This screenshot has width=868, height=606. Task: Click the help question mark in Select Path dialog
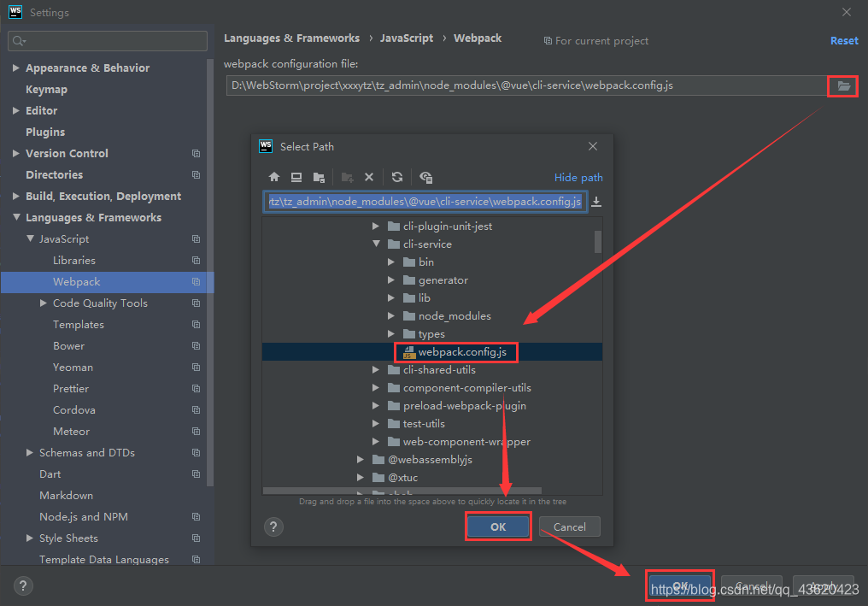tap(273, 527)
